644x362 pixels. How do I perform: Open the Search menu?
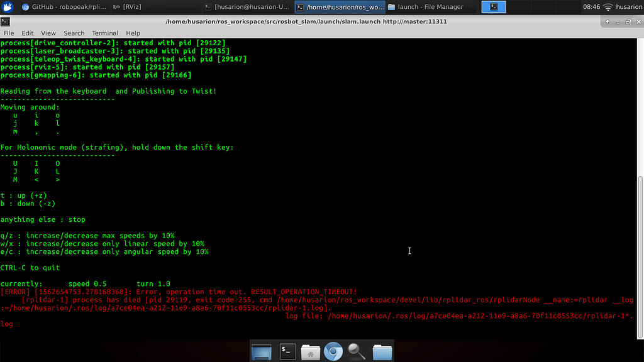(74, 33)
